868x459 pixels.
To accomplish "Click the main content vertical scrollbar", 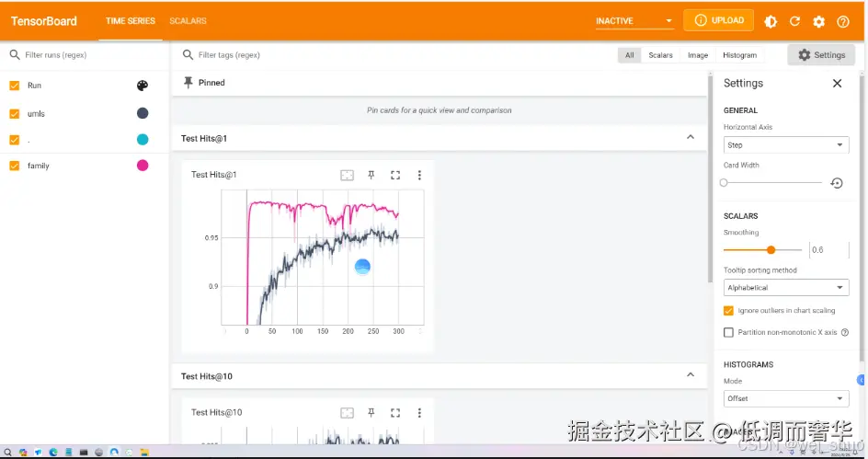I will (710, 179).
